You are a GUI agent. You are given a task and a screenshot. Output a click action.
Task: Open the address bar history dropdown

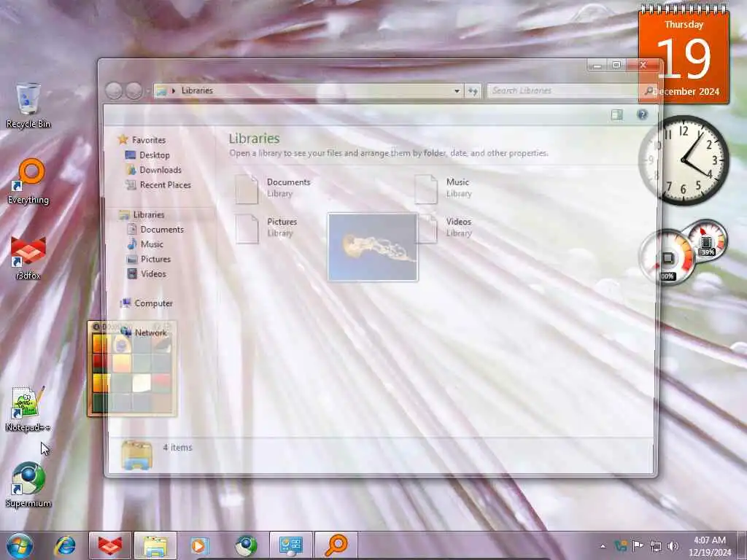pos(457,90)
